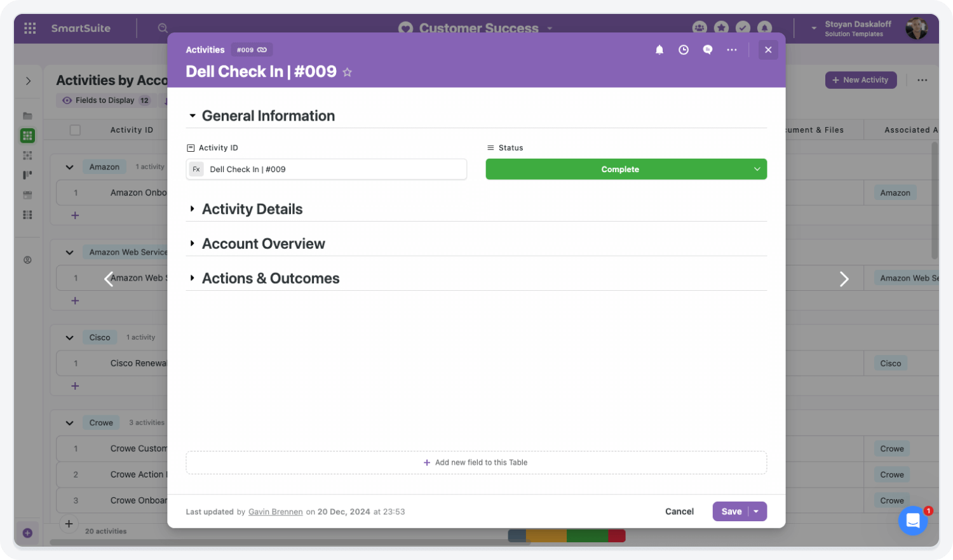Screen dimensions: 953x560
Task: Star the Dell Check In record as favorite
Action: pyautogui.click(x=348, y=72)
